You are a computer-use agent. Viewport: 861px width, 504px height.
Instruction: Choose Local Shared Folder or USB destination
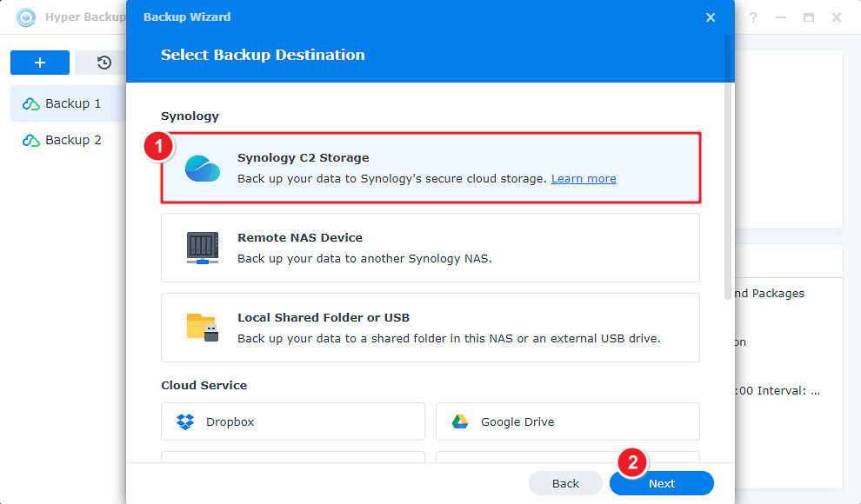(x=430, y=328)
